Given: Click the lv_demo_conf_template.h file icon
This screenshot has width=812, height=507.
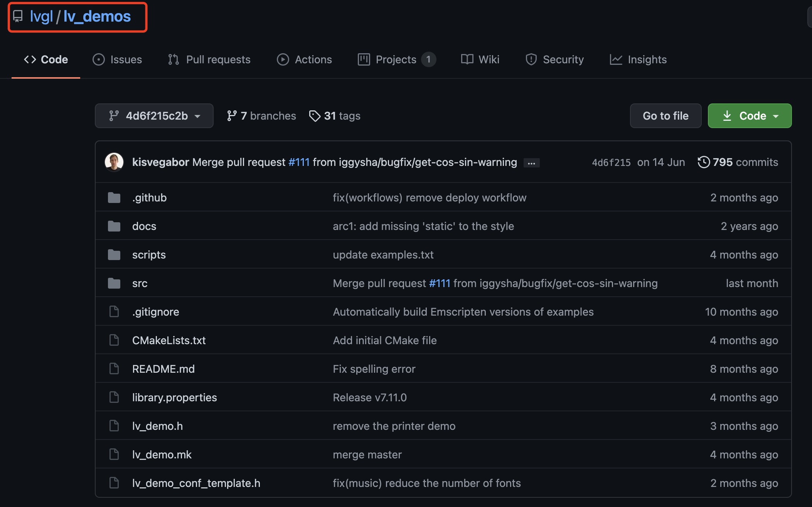Looking at the screenshot, I should (x=114, y=483).
